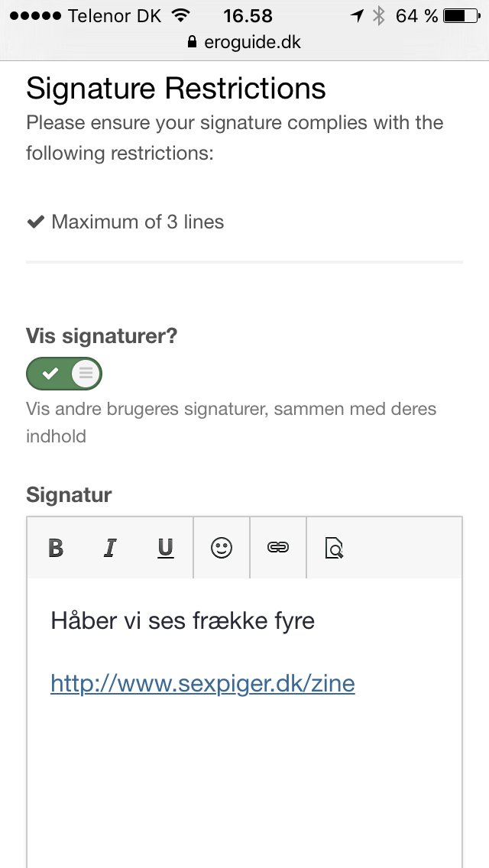Viewport: 489px width, 868px height.
Task: Tap the 16.58 clock in status bar
Action: (248, 16)
